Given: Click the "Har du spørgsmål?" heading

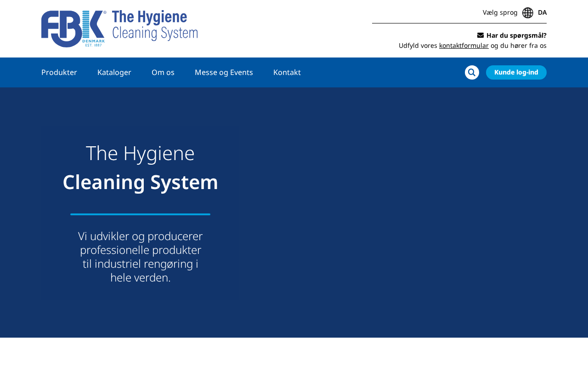Looking at the screenshot, I should pos(516,35).
